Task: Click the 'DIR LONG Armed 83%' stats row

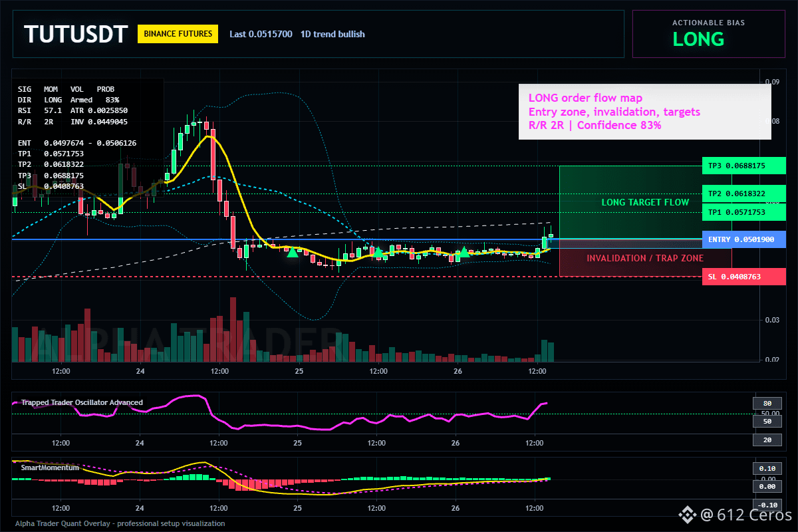Action: (68, 99)
